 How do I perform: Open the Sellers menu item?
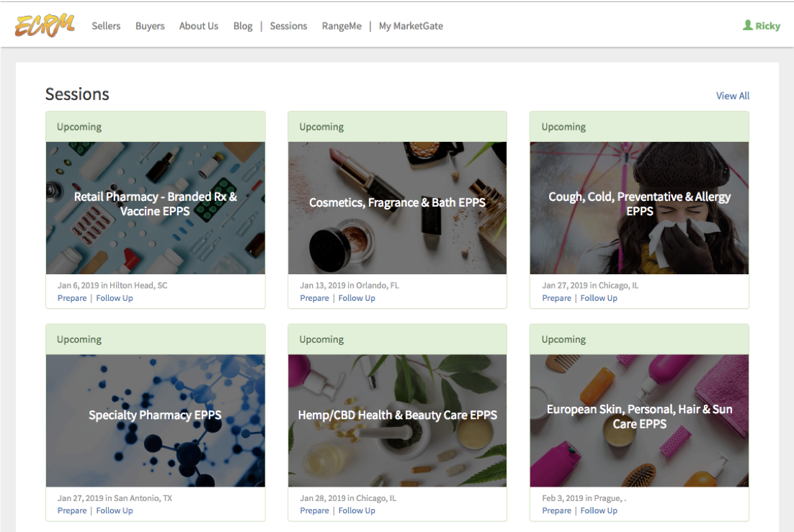click(106, 26)
